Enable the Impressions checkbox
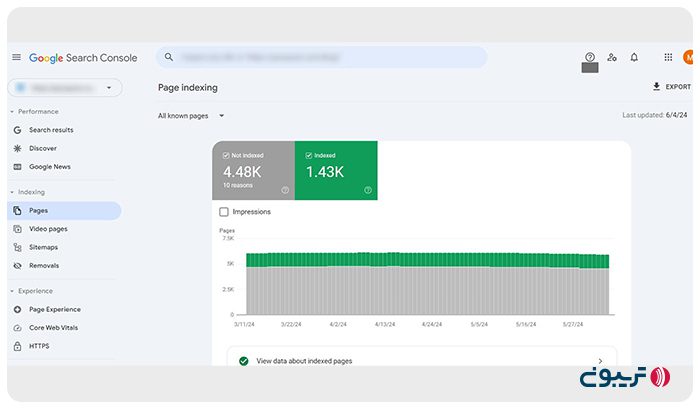 coord(224,212)
